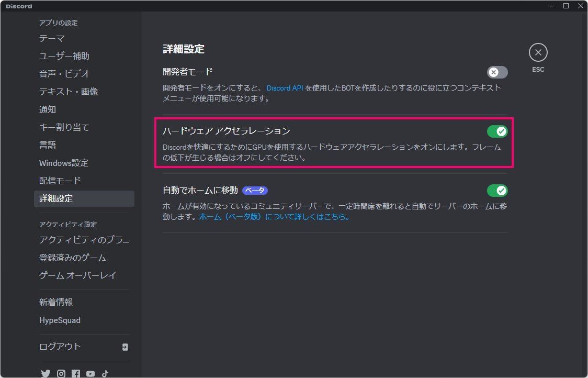Open ホーム（ベータ版）について詳しくはこちら link
588x378 pixels.
[x=274, y=217]
